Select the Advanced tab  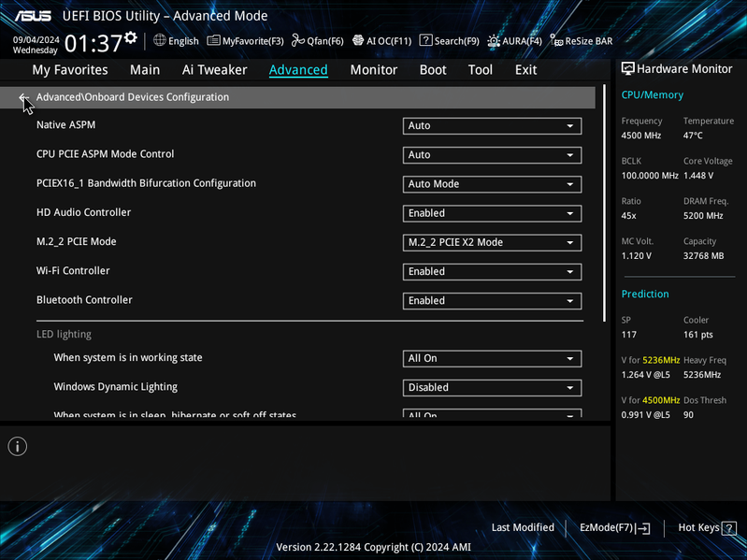pos(298,70)
